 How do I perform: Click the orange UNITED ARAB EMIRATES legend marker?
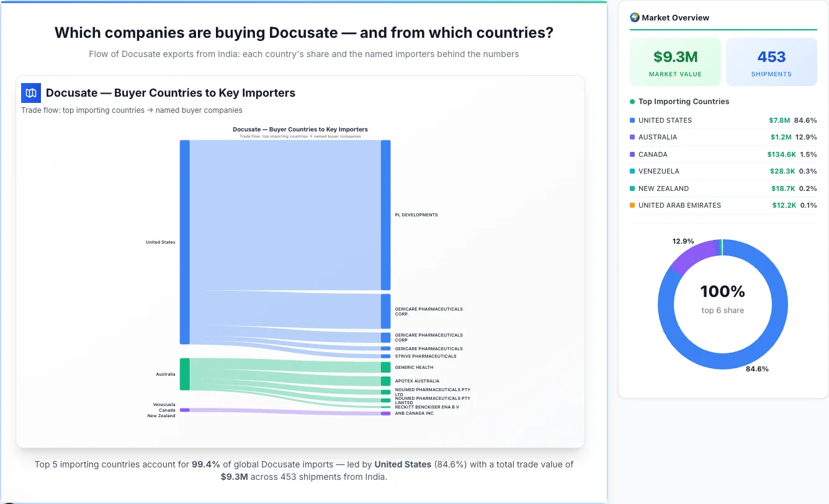632,205
